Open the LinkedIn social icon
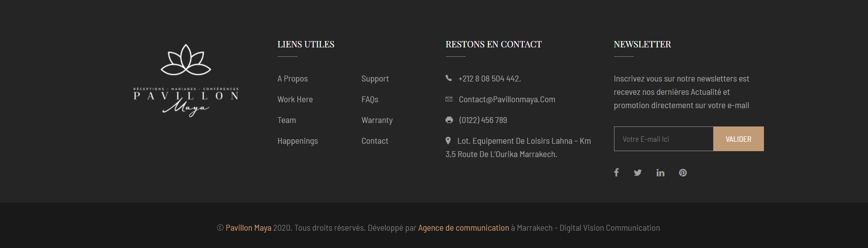Screen dimensions: 868x248 (660, 172)
